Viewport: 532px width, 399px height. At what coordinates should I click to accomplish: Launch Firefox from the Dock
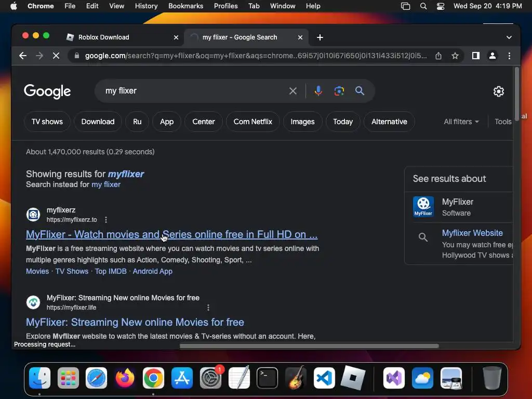tap(125, 378)
